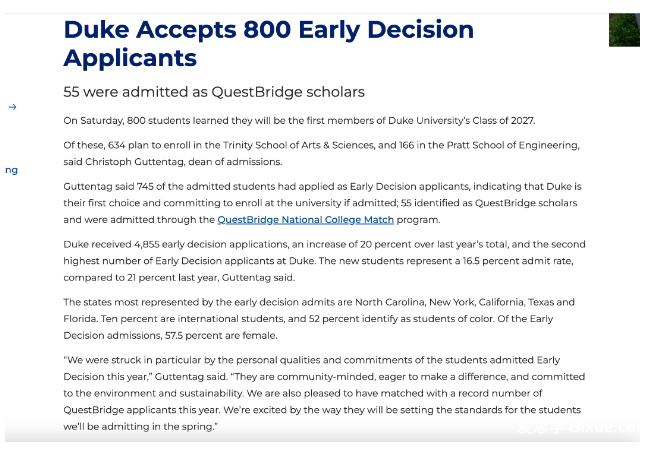
Task: Click the text 'Duke received 4,855 early decision'
Action: (x=170, y=245)
